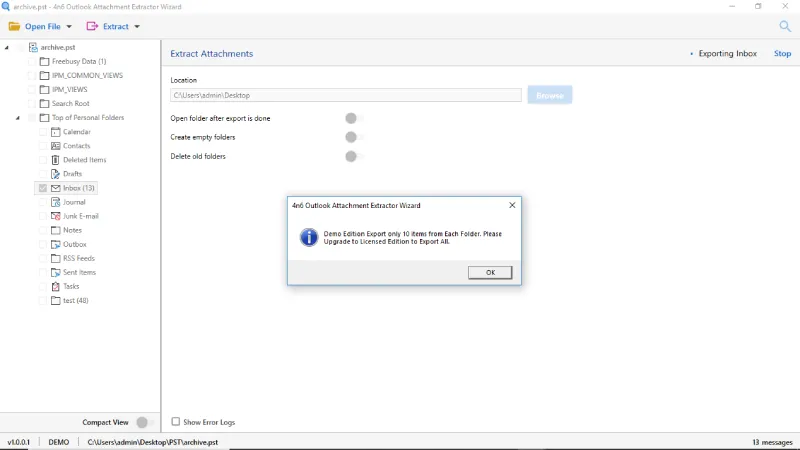Click the archive.pst file icon
Screen dimensions: 800x450
33,47
